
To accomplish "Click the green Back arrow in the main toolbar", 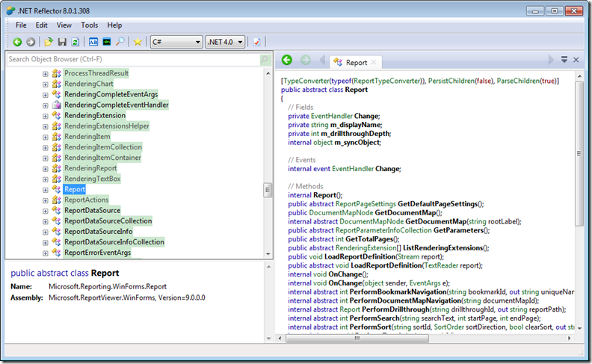I will (17, 42).
